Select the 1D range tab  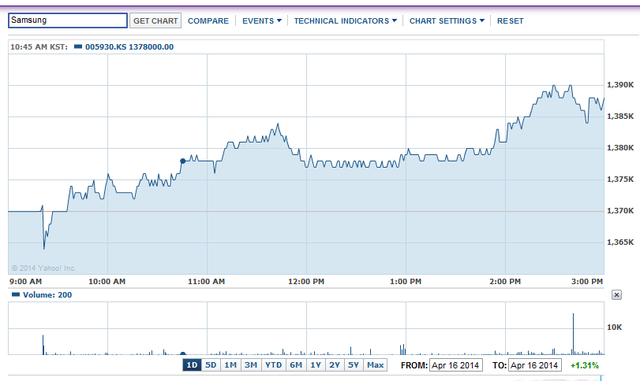pos(192,365)
